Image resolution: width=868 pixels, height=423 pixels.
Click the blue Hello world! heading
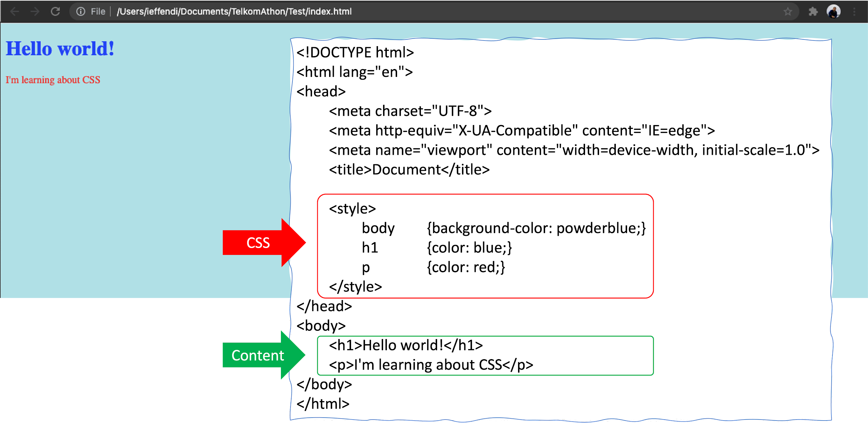pos(60,49)
